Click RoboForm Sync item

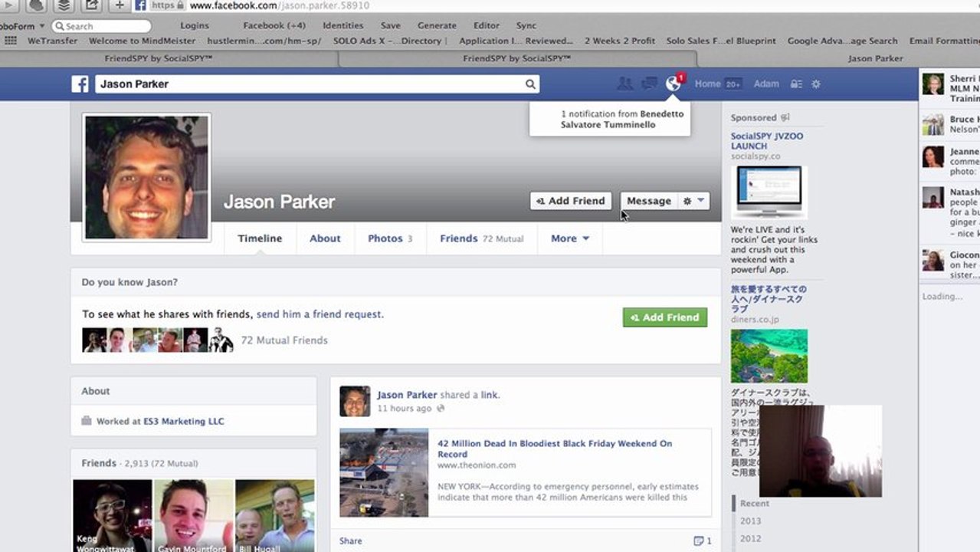tap(526, 26)
